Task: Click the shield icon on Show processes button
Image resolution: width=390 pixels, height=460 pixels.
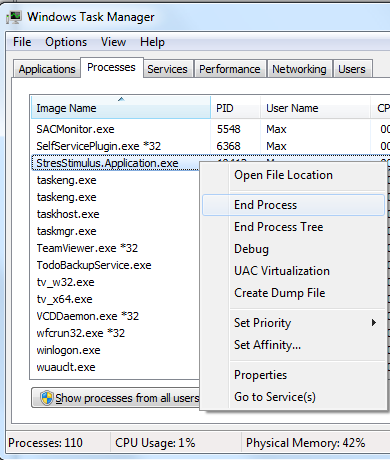Action: click(47, 398)
